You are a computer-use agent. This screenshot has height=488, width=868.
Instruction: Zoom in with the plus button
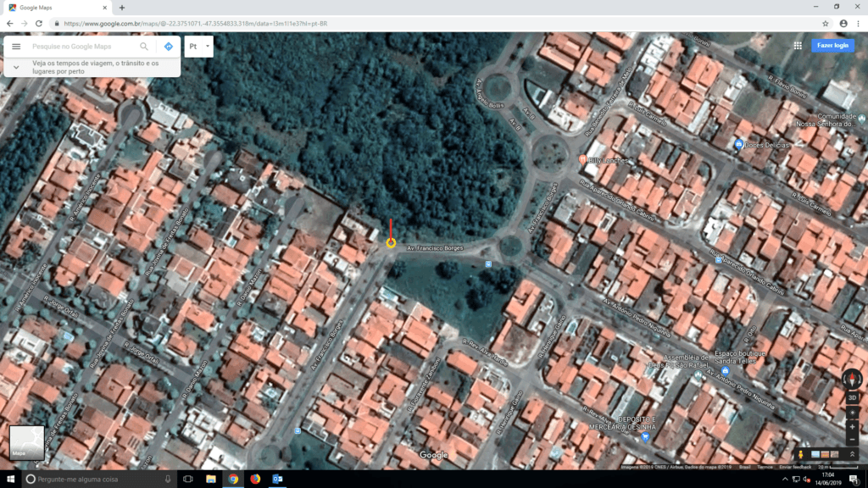coord(852,426)
